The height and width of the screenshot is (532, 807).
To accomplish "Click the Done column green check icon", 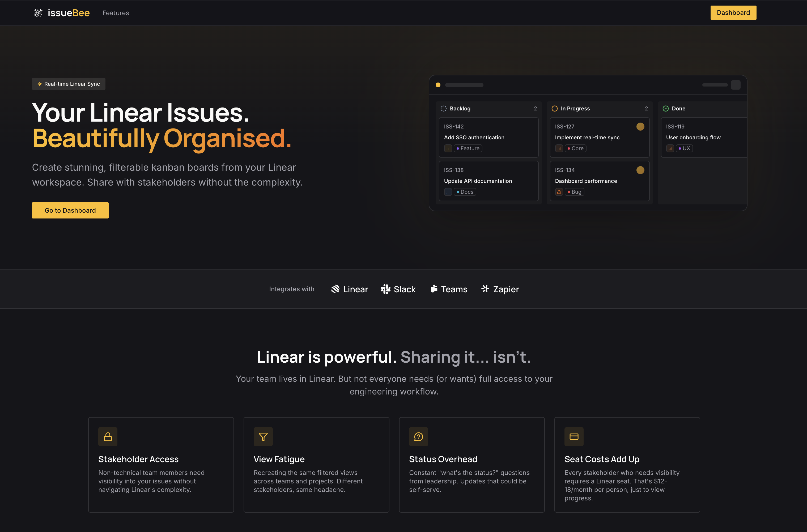I will pos(665,109).
